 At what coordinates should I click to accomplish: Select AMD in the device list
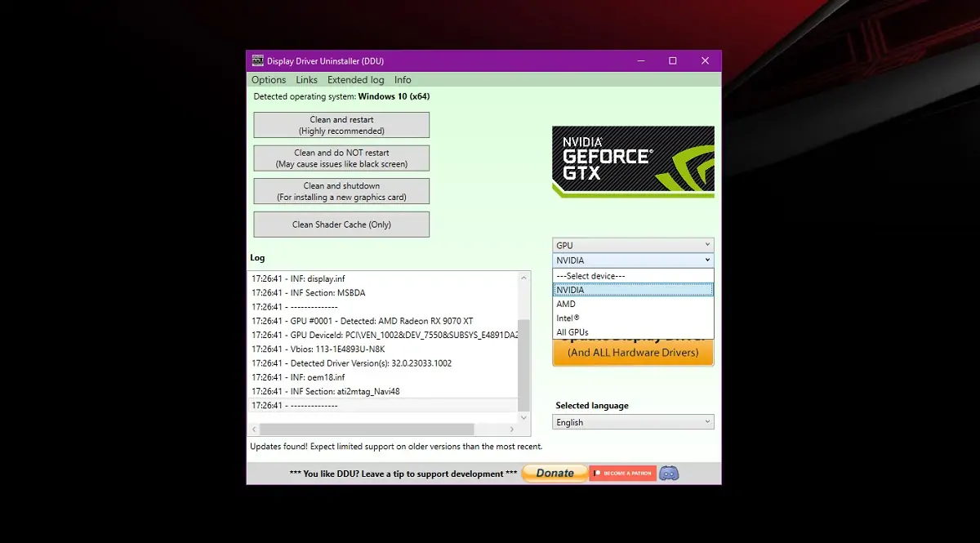[633, 304]
